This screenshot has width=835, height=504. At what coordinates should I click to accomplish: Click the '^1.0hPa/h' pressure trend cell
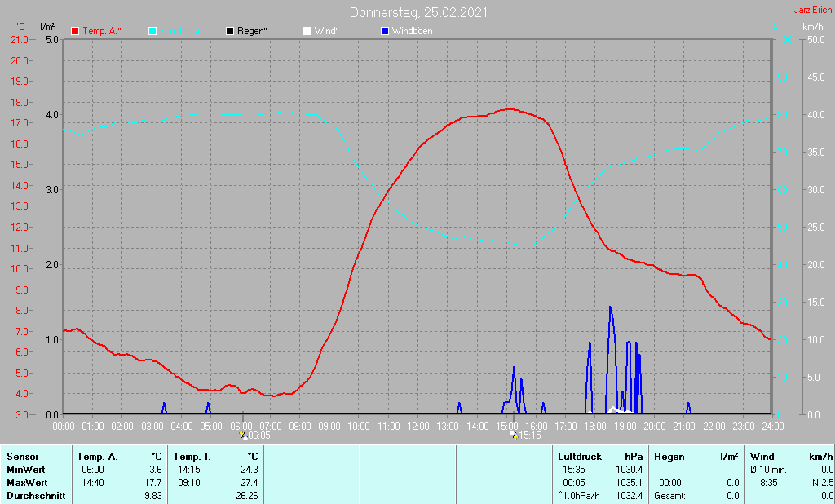(579, 496)
